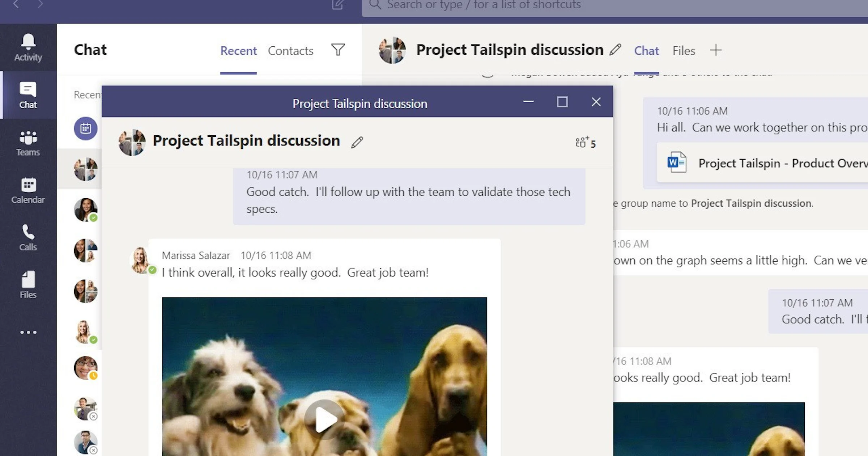Open the chat of the dark-haired woman marked available
The image size is (868, 456).
click(86, 210)
